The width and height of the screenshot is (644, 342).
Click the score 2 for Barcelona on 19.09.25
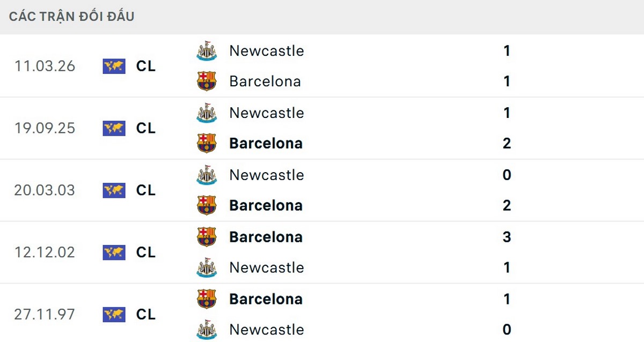click(507, 144)
